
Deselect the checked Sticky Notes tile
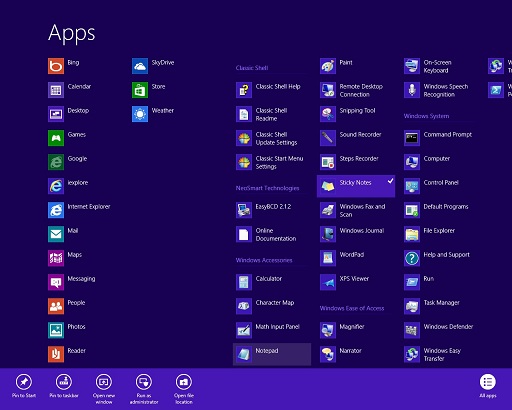click(x=356, y=186)
